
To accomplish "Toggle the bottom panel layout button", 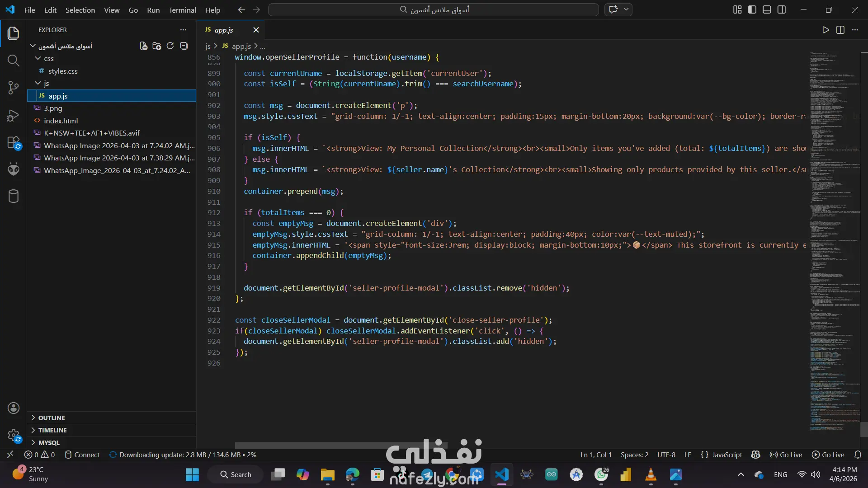I will click(x=767, y=9).
